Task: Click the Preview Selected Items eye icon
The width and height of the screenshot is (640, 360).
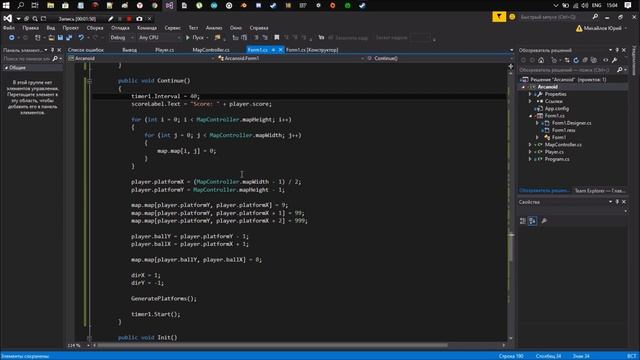Action: pos(606,60)
